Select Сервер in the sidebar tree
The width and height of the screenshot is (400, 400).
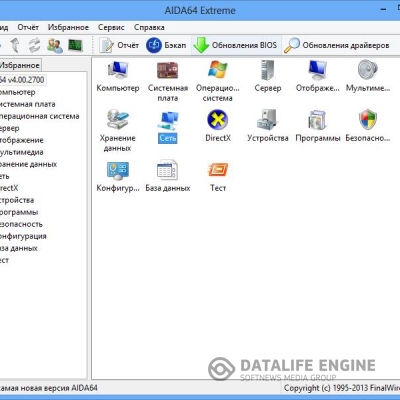(x=10, y=128)
